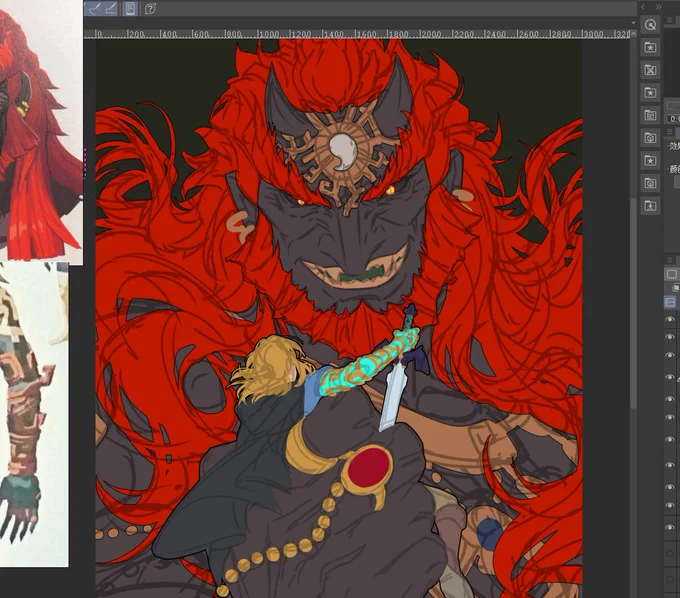Open the bottom folder icon with camera
The height and width of the screenshot is (598, 680).
click(650, 183)
